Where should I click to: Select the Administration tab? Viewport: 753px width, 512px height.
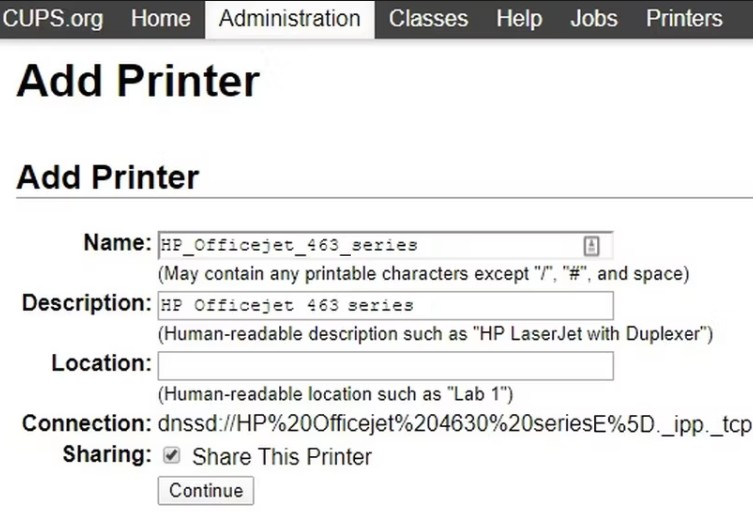tap(290, 19)
